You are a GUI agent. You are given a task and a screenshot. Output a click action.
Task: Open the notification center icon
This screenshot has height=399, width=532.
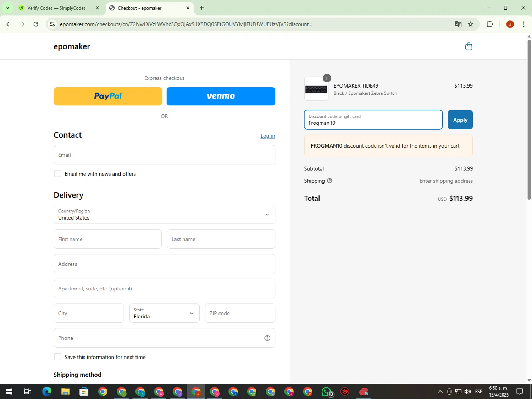[520, 392]
